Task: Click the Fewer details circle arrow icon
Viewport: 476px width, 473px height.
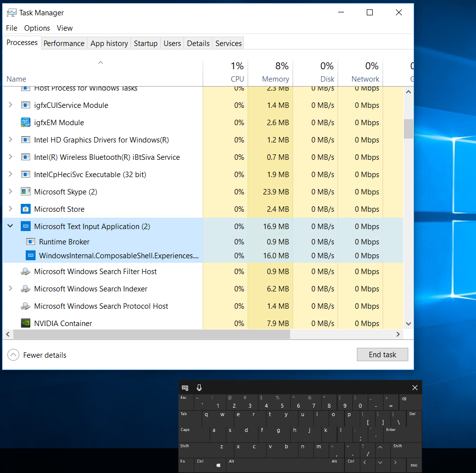Action: [x=13, y=355]
